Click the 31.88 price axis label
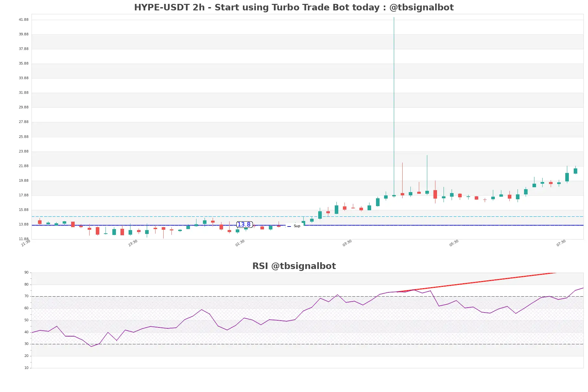588x392 pixels. pyautogui.click(x=23, y=93)
